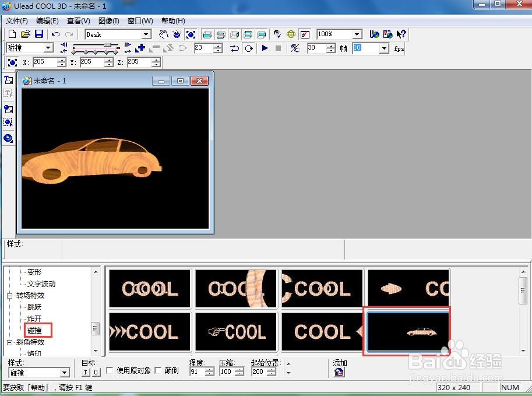The width and height of the screenshot is (532, 396).
Task: Toggle loop mode button
Action: coord(249,48)
